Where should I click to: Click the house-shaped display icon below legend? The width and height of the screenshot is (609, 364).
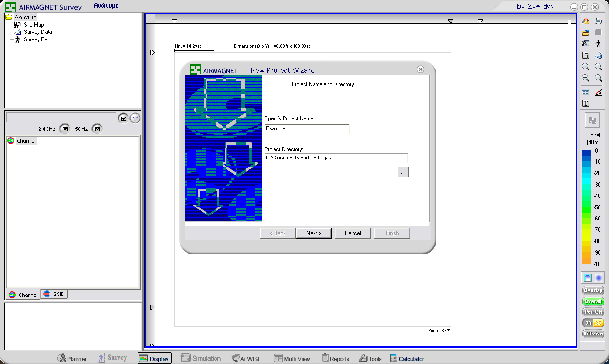[588, 278]
